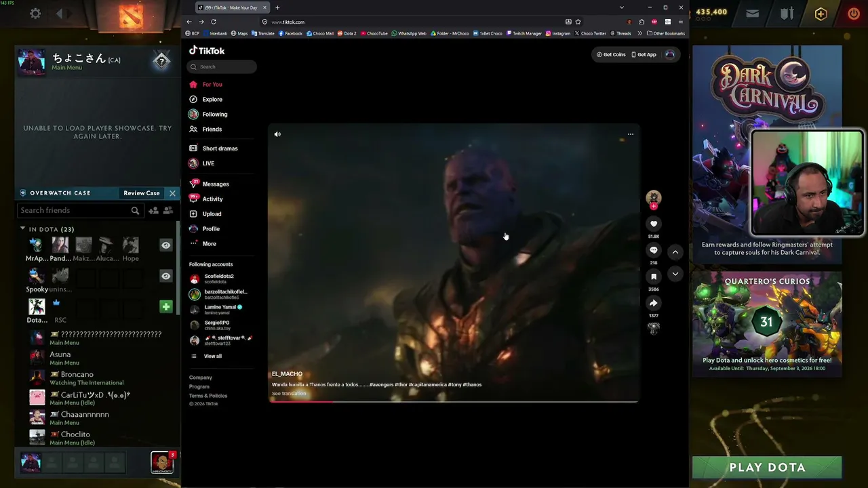Click the TikTok logo
868x488 pixels.
coord(207,51)
